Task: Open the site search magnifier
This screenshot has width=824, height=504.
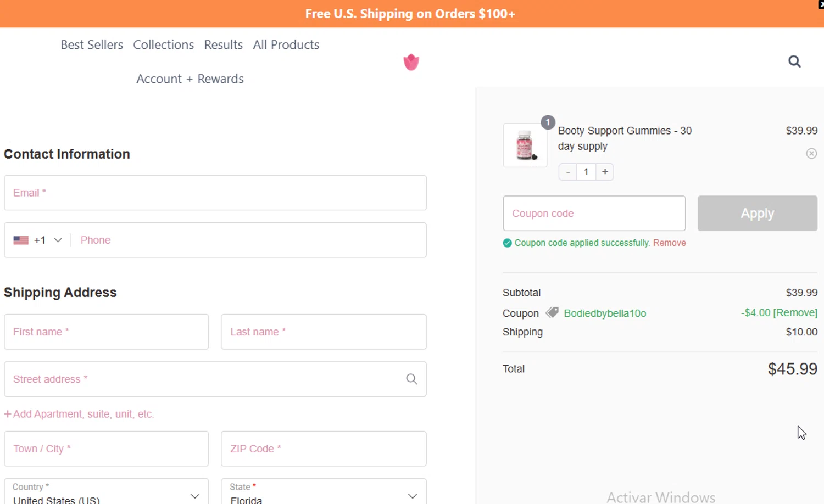Action: point(794,61)
